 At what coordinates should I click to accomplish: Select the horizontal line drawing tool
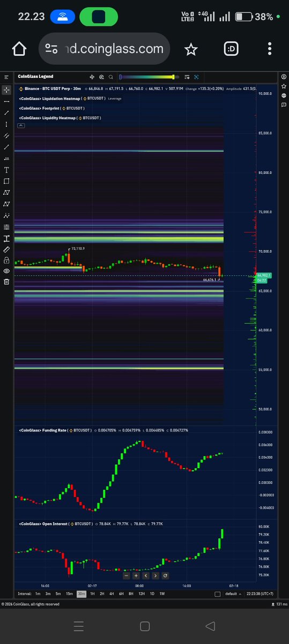(6, 101)
